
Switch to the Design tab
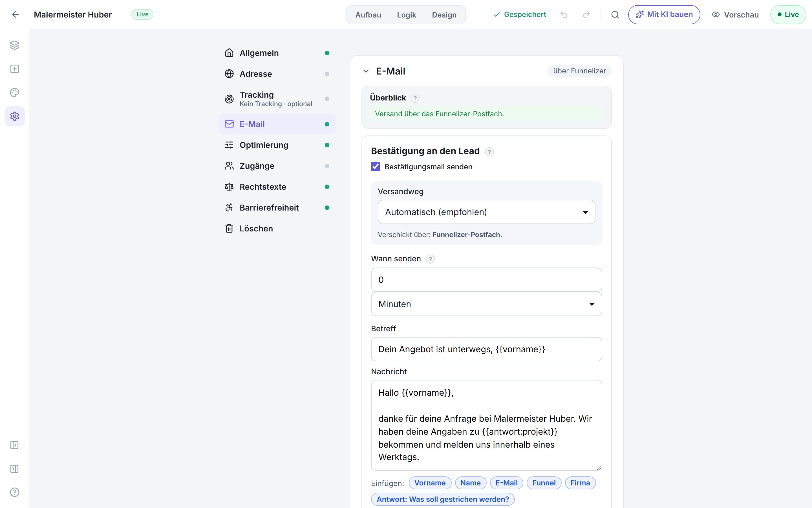(x=444, y=15)
